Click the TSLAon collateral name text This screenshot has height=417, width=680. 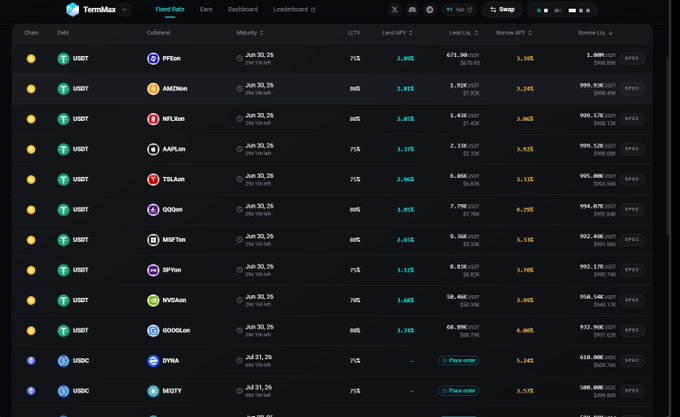click(x=173, y=179)
